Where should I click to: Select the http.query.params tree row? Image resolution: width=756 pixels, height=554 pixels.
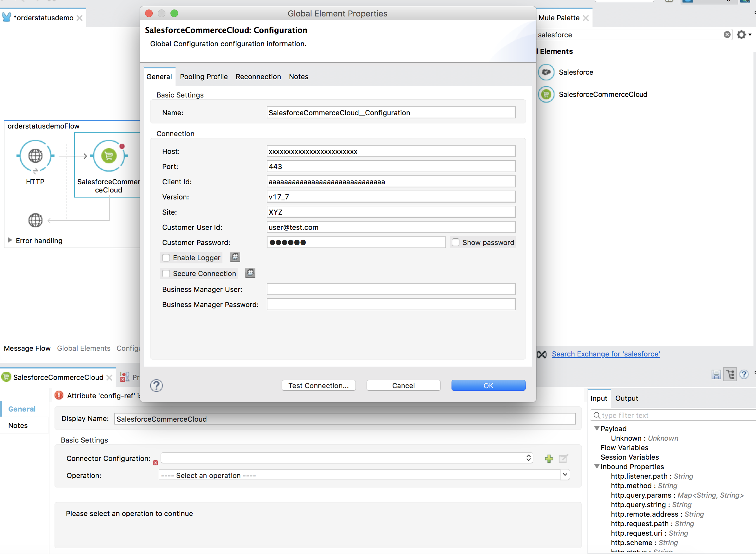[677, 495]
